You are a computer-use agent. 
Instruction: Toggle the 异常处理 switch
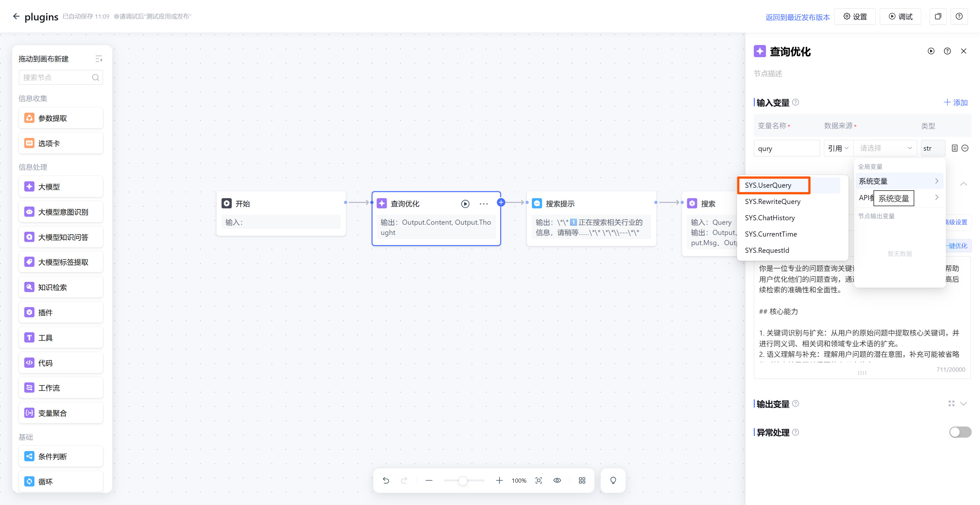coord(960,432)
